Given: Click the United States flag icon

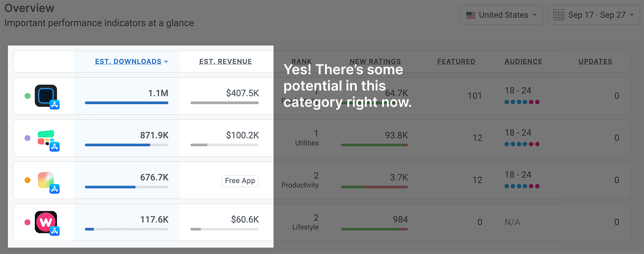Looking at the screenshot, I should (471, 15).
